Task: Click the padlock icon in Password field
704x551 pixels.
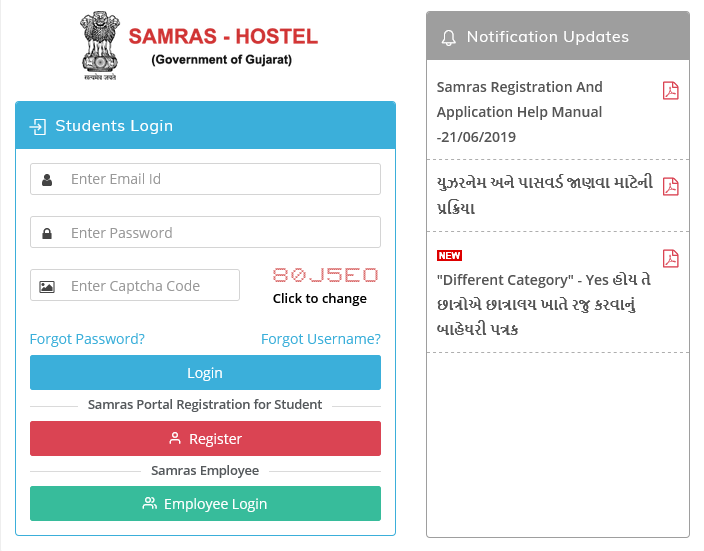Action: (x=47, y=233)
